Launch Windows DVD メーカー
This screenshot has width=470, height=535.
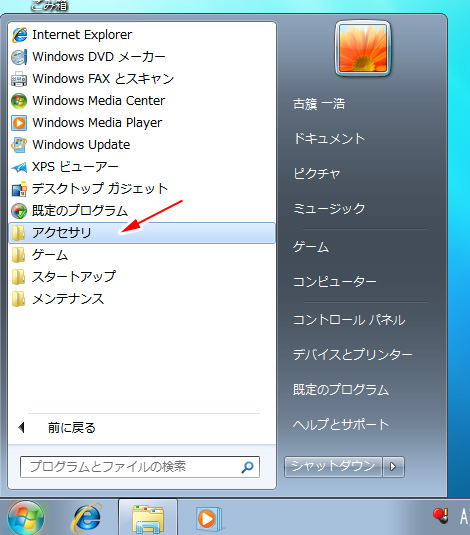point(142,57)
